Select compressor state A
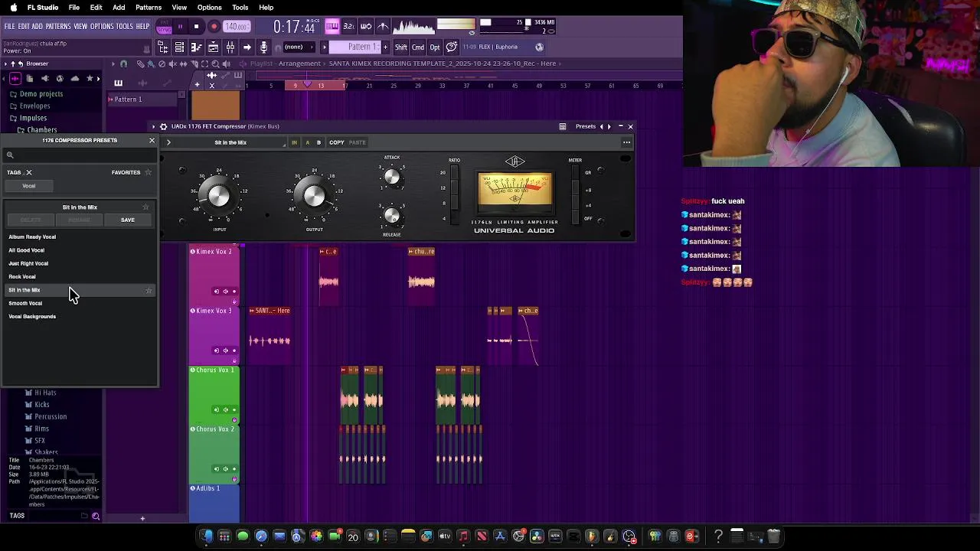 308,142
